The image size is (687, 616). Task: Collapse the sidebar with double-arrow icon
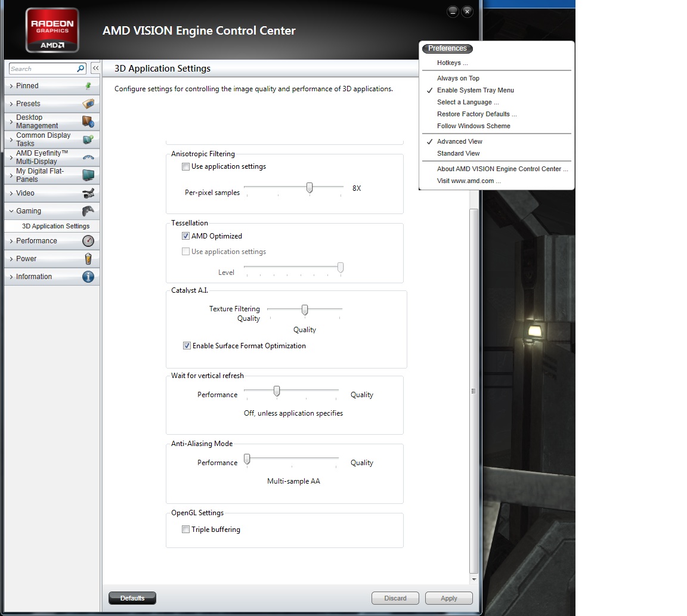(x=95, y=68)
